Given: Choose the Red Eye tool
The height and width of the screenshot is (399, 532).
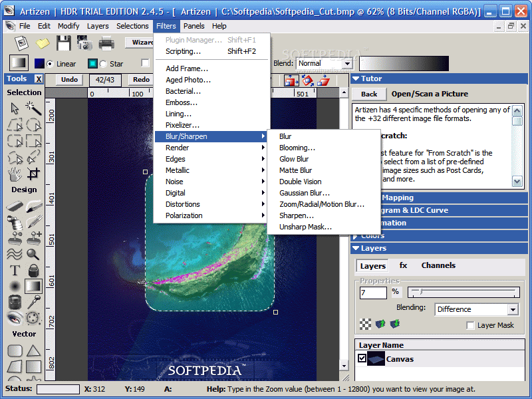Looking at the screenshot, I should pyautogui.click(x=15, y=318).
